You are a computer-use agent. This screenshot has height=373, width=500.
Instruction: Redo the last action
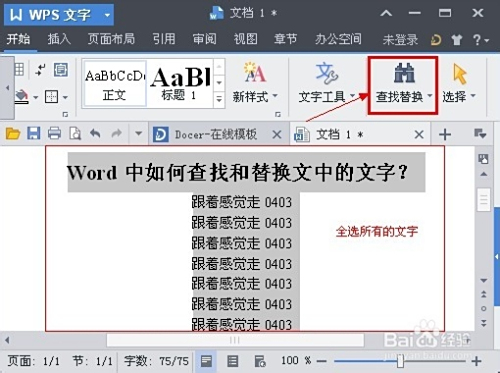[x=116, y=134]
